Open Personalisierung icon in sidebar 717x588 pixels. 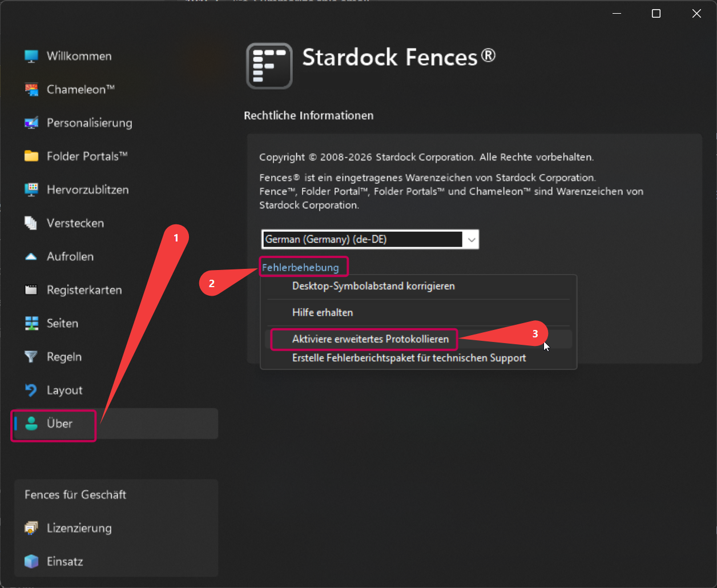pyautogui.click(x=31, y=123)
